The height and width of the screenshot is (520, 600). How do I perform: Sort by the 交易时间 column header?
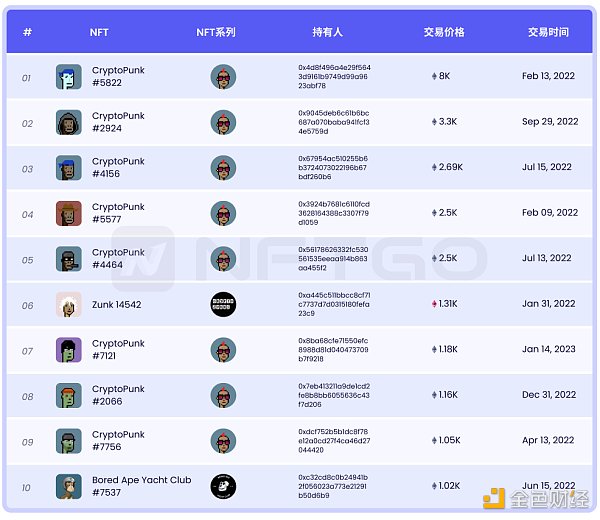(x=548, y=32)
